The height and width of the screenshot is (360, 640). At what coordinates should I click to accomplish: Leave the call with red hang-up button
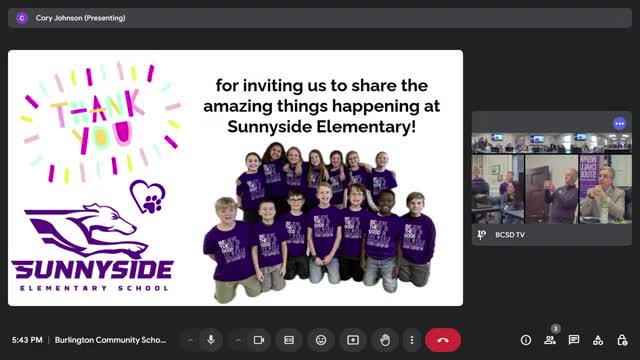[443, 340]
